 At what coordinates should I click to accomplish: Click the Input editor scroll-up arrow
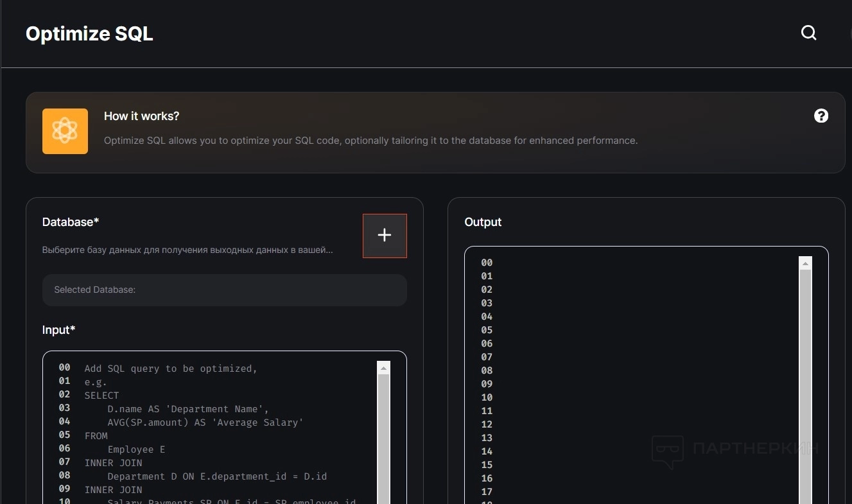pyautogui.click(x=383, y=369)
